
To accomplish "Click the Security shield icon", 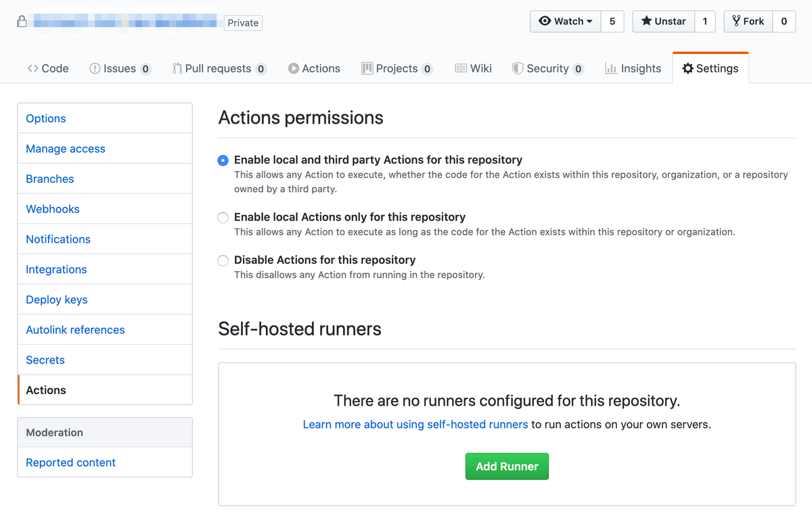I will [x=518, y=68].
